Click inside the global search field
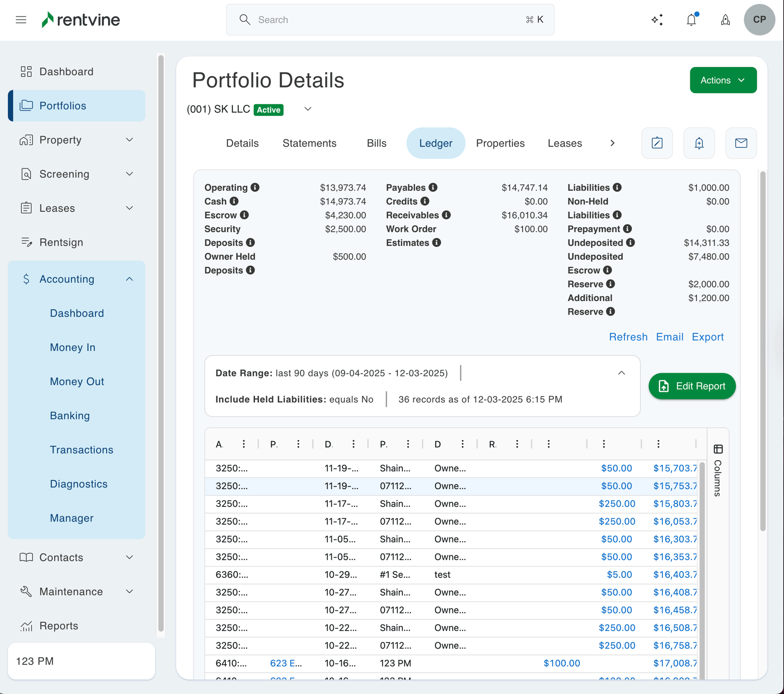The width and height of the screenshot is (784, 694). [390, 20]
